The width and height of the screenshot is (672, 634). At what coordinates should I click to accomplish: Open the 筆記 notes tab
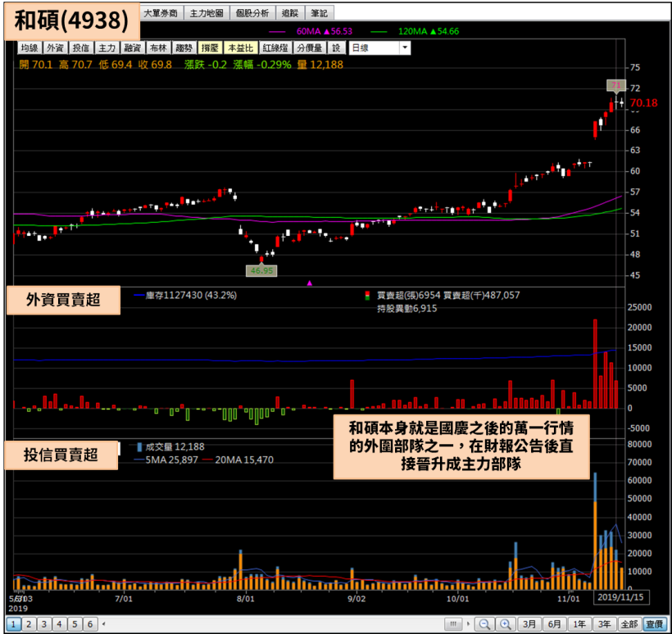(x=320, y=13)
